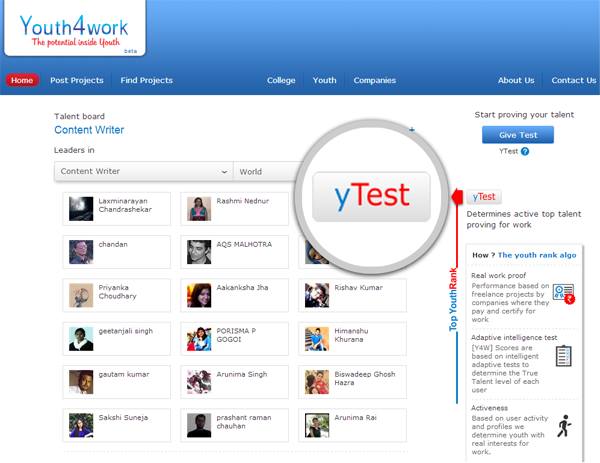The width and height of the screenshot is (600, 463).
Task: Open Himanshu Khurana's profile photo
Action: click(x=317, y=339)
